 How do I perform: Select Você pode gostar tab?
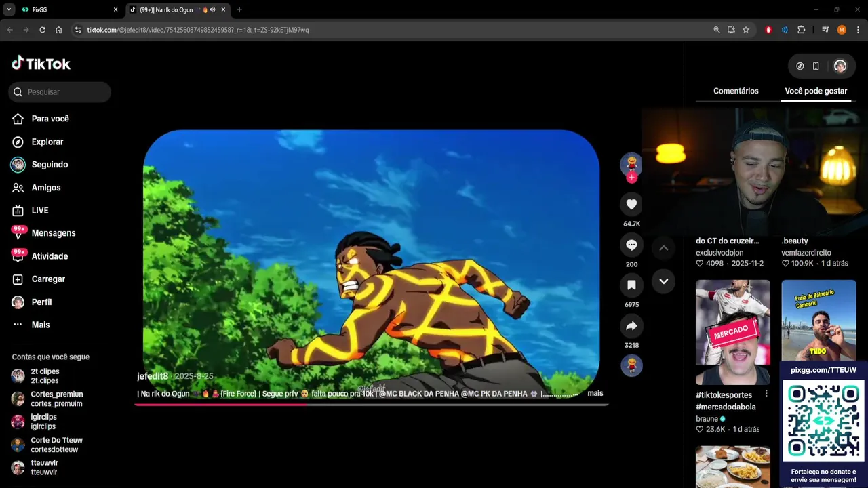pos(816,91)
